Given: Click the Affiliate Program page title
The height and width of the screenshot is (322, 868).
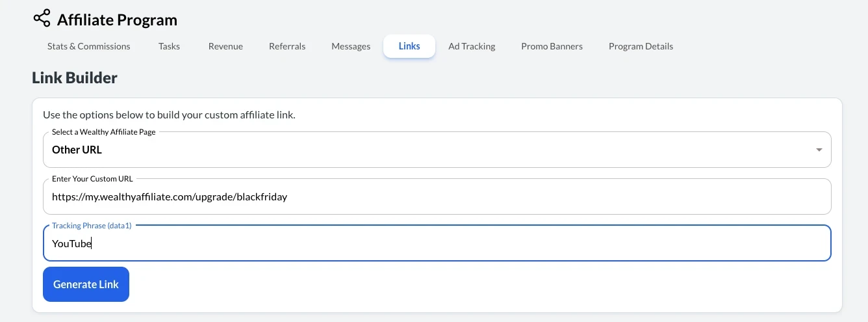Looking at the screenshot, I should 117,20.
